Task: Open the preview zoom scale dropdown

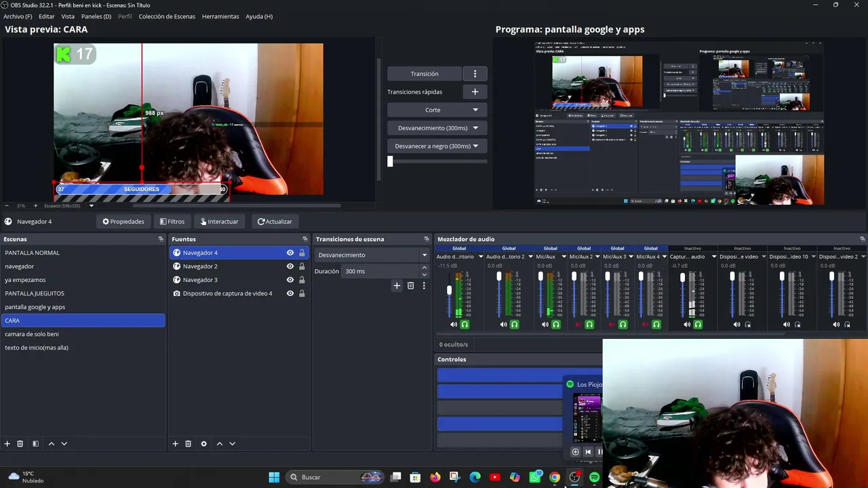Action: pos(92,206)
